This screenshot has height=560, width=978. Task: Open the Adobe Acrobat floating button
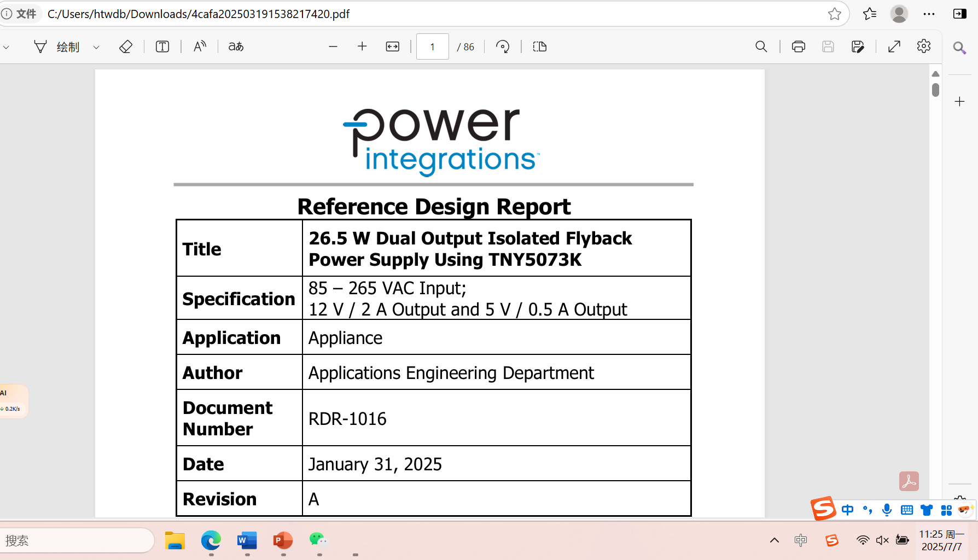909,481
